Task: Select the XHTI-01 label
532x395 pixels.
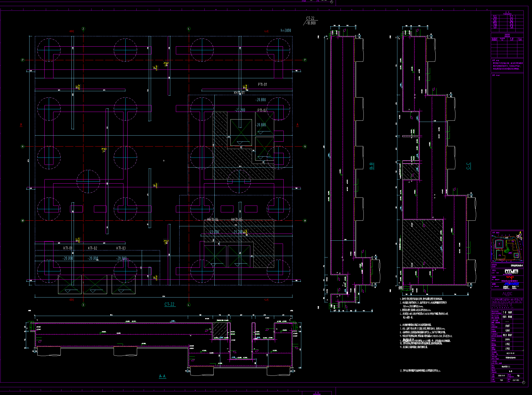Action: tap(239, 93)
